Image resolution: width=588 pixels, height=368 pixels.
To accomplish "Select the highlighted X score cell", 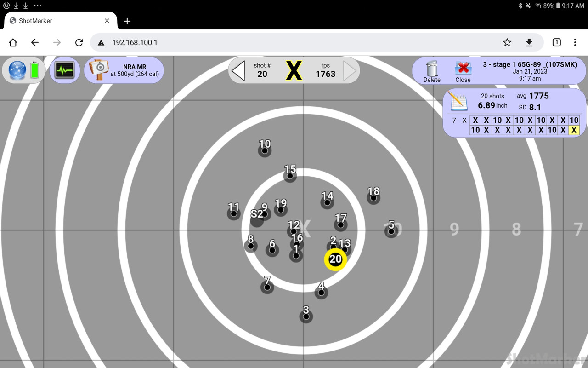I will pos(574,130).
